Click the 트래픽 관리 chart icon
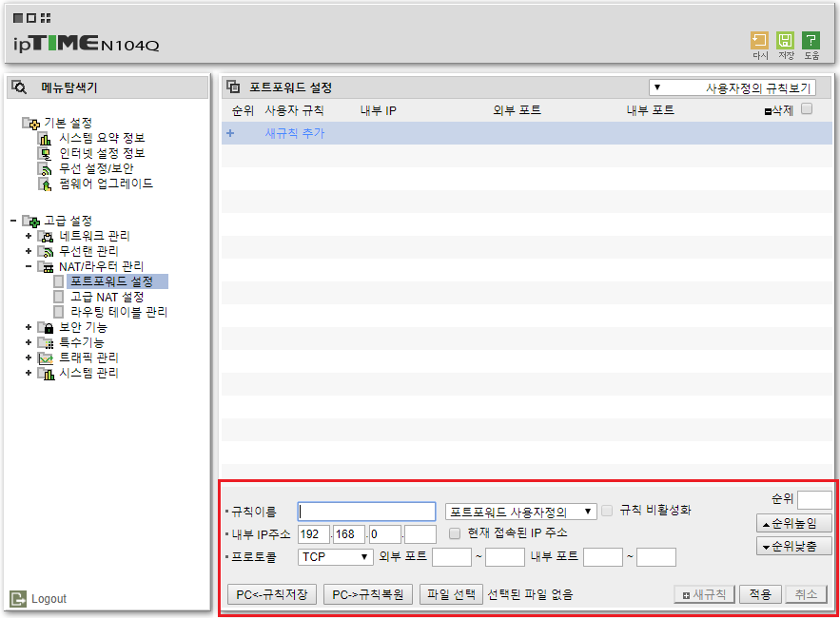 (x=46, y=358)
